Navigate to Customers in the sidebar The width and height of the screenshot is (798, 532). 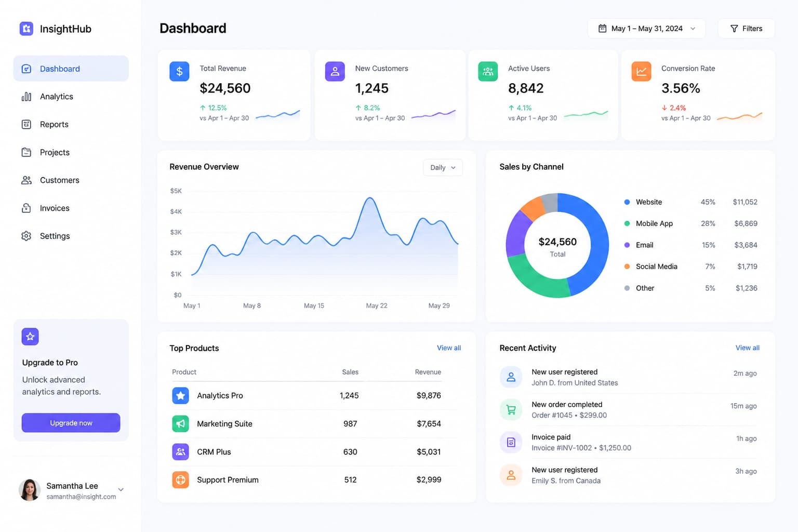click(x=71, y=180)
